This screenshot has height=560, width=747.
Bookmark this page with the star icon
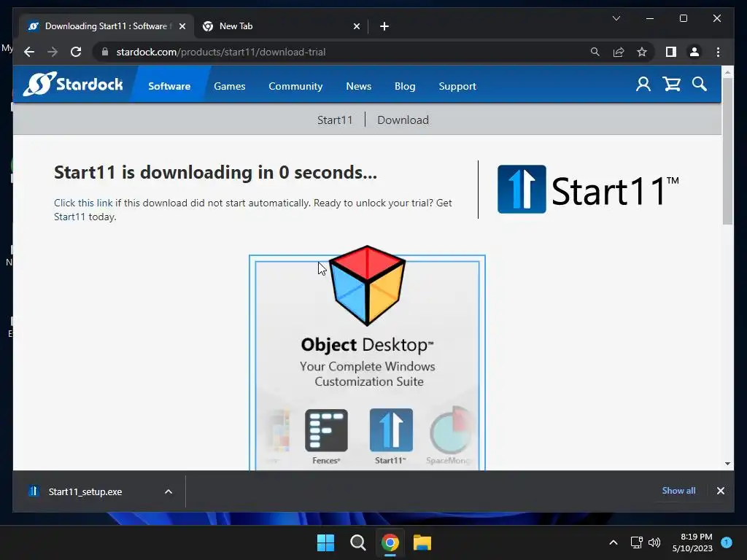[x=642, y=52]
